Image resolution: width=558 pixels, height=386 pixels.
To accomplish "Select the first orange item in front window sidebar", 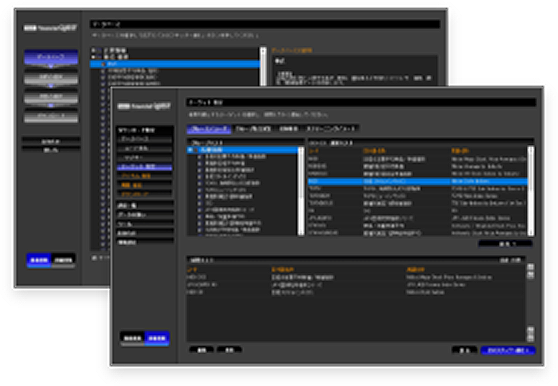I will pyautogui.click(x=144, y=176).
